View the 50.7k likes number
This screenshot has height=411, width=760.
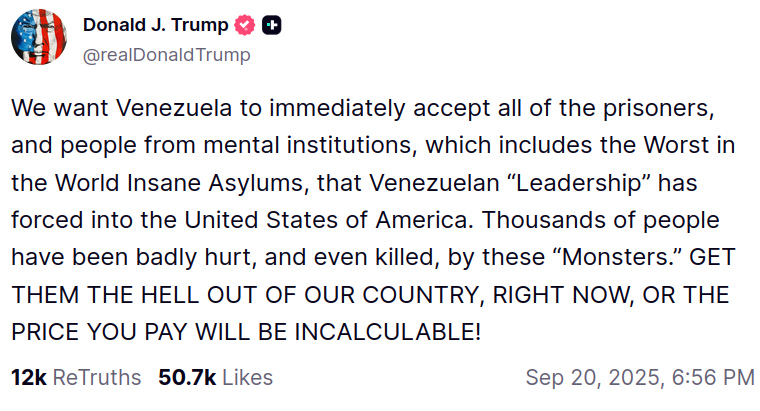click(187, 378)
